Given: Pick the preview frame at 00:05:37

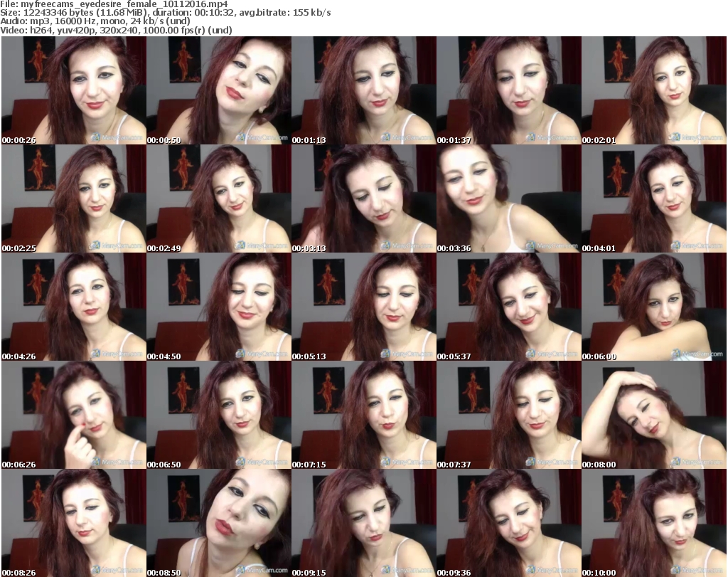Looking at the screenshot, I should [508, 307].
